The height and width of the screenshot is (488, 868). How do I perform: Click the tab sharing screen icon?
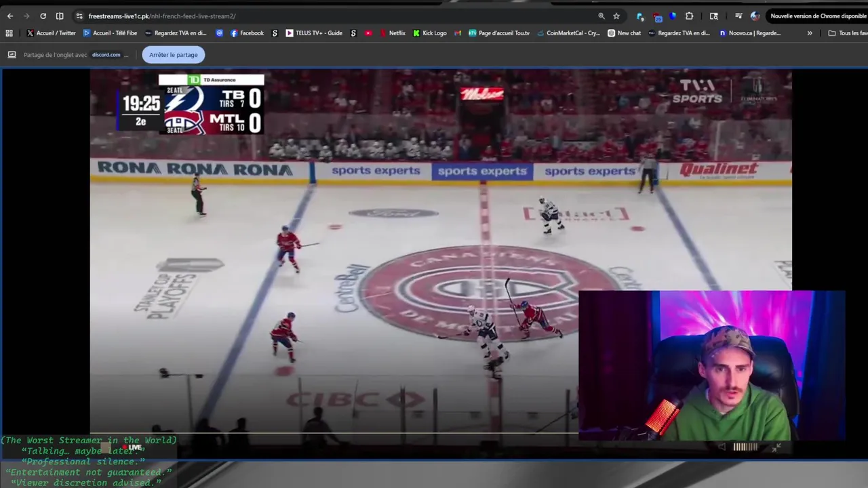coord(12,55)
